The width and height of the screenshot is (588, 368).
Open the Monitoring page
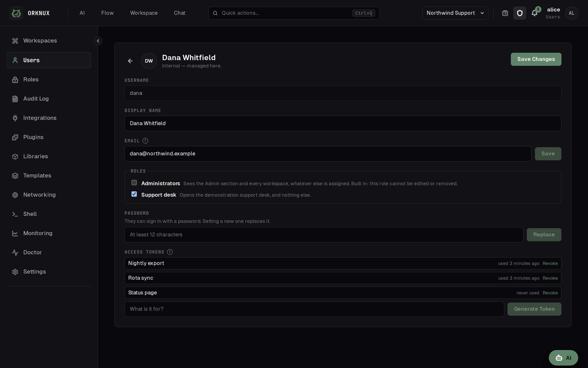49,233
